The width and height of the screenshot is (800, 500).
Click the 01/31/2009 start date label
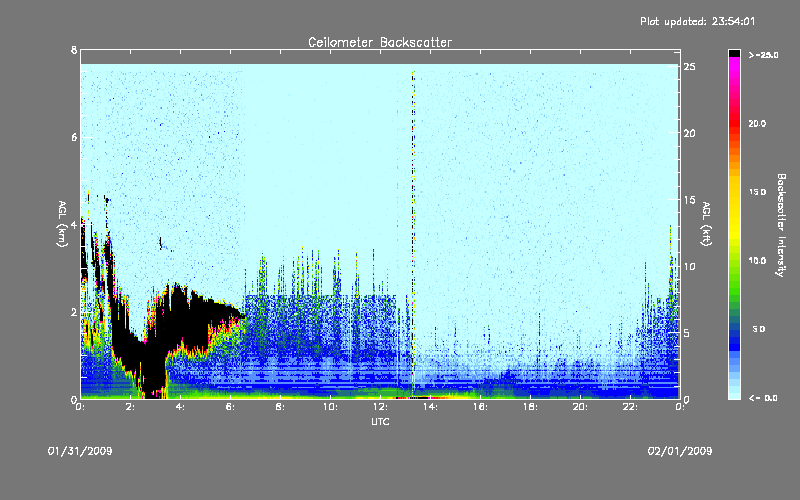[x=80, y=451]
